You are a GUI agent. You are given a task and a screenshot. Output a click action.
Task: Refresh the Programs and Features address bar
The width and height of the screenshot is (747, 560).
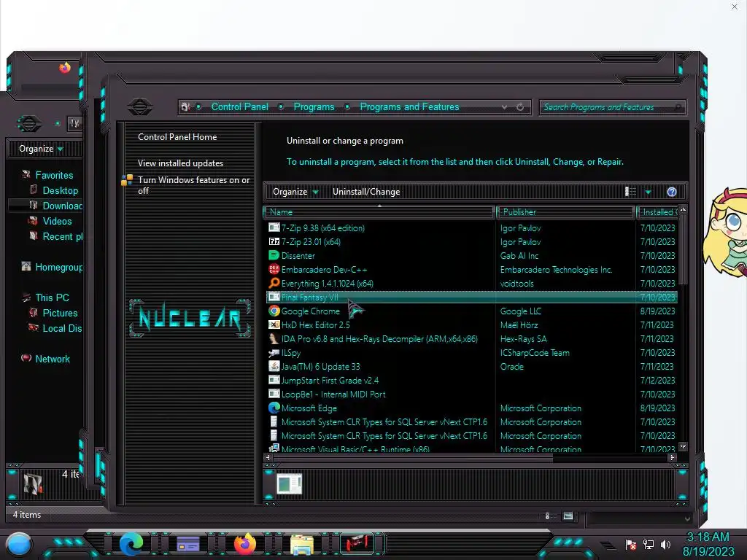[520, 107]
